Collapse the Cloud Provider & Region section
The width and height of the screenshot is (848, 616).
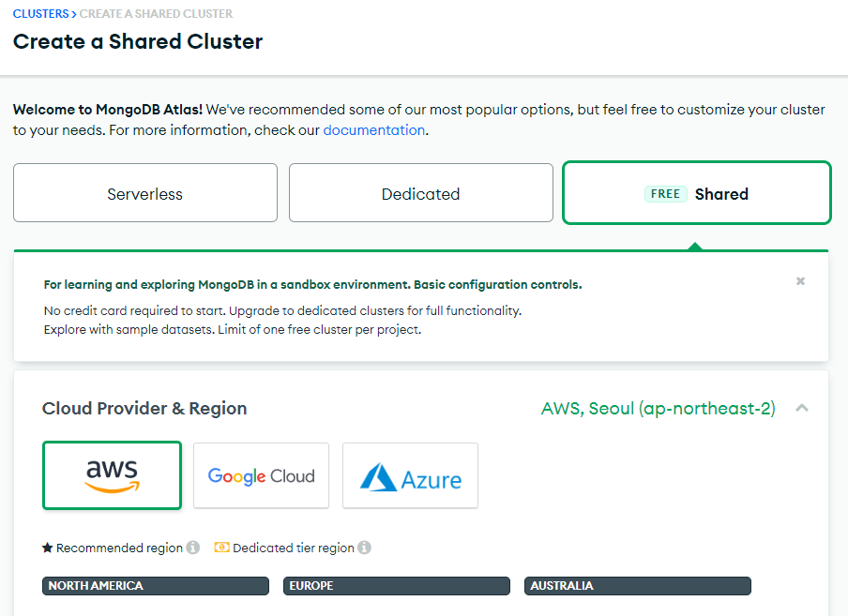[802, 408]
